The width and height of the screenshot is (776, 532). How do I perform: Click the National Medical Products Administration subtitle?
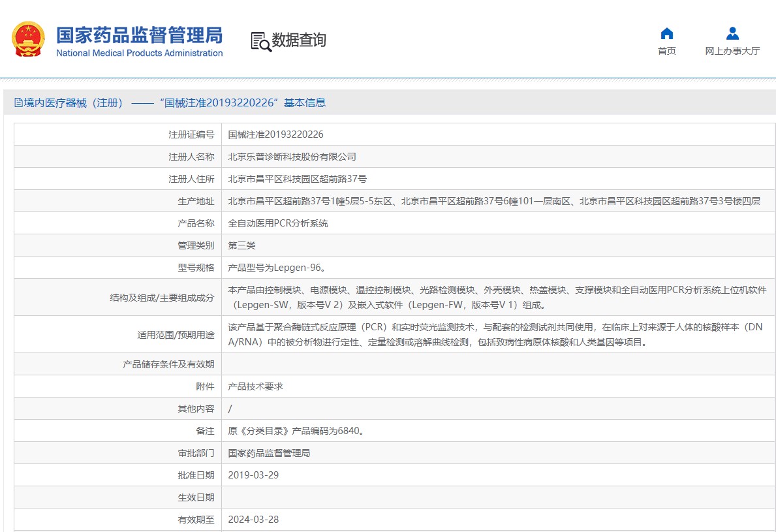140,53
